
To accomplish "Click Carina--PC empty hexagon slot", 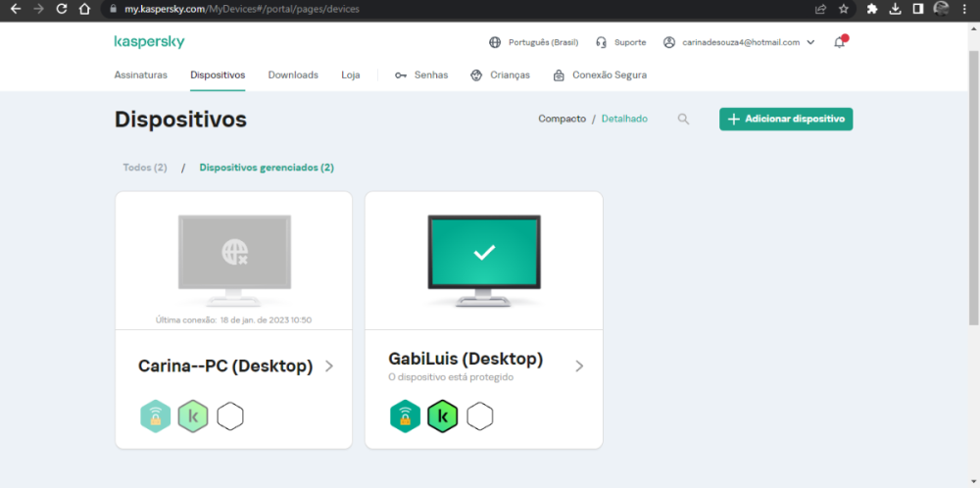I will point(230,416).
